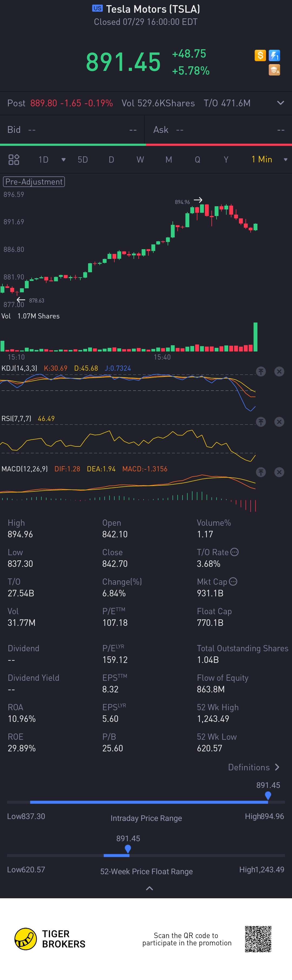
Task: Tap the 878.63 low marker on chart
Action: [36, 301]
